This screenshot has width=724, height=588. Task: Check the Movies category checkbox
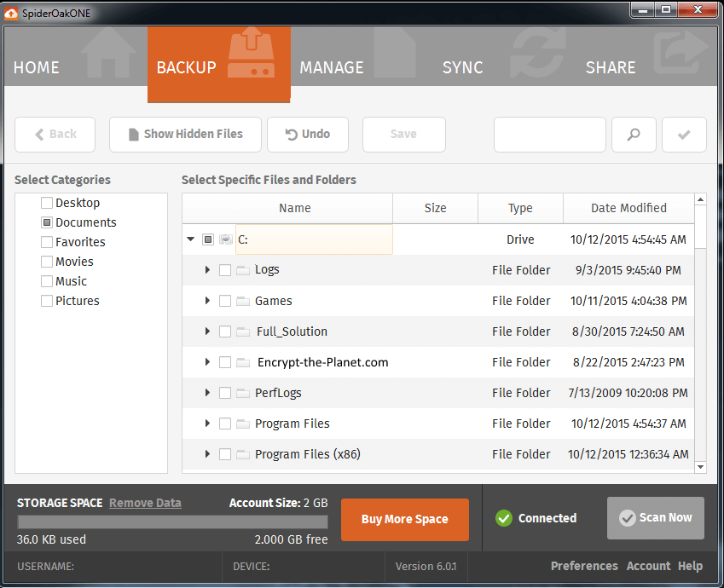pos(47,262)
